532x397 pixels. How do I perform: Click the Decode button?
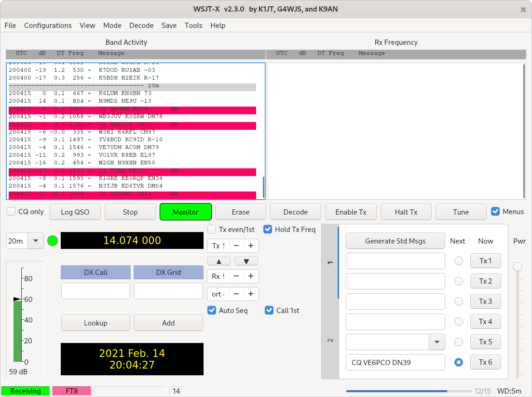296,212
